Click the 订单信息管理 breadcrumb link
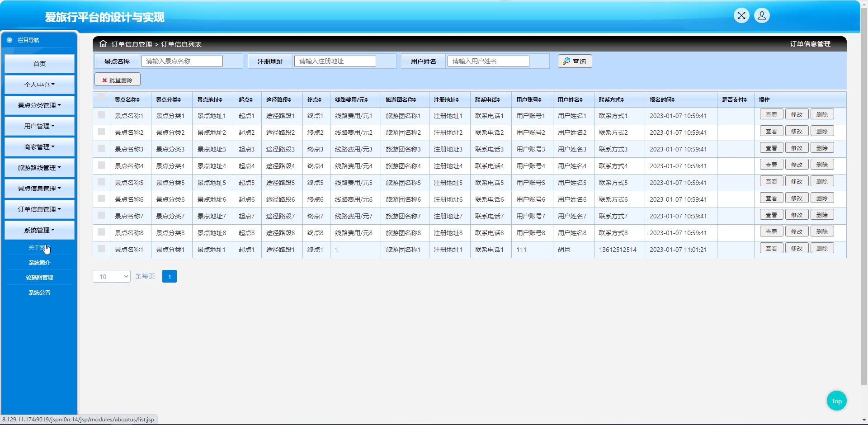The image size is (868, 425). pos(132,44)
